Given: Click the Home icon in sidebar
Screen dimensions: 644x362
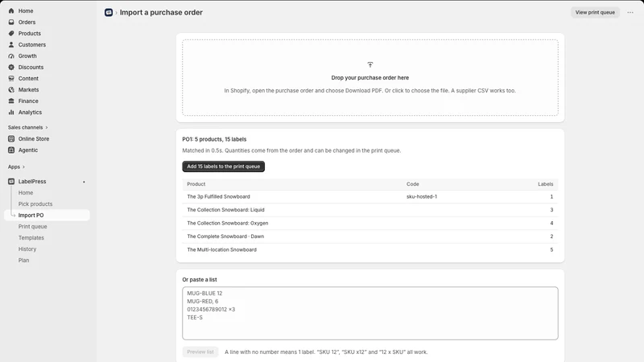Looking at the screenshot, I should (11, 10).
